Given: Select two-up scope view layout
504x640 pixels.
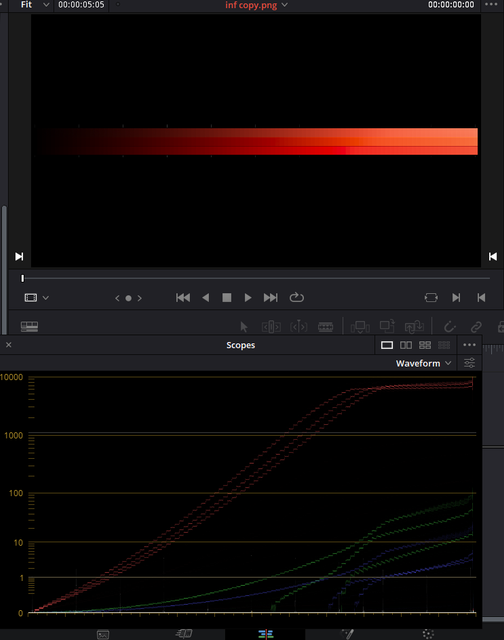Looking at the screenshot, I should [406, 345].
